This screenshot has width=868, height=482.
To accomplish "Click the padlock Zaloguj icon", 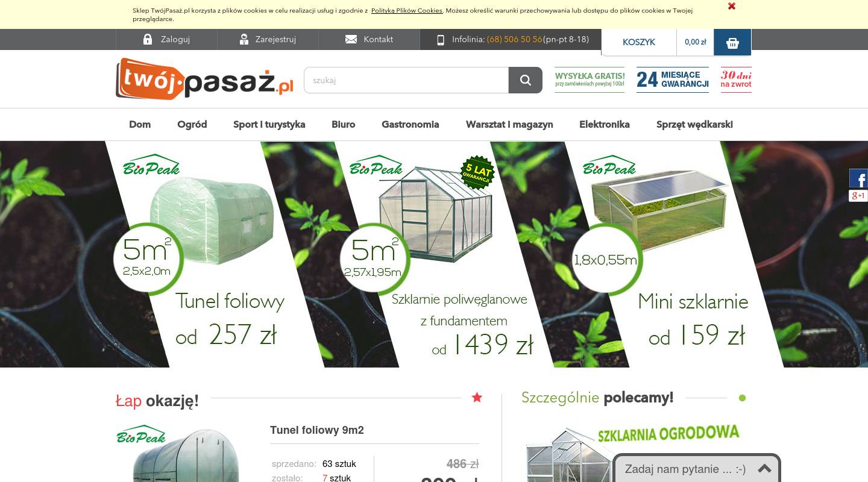I will pos(148,39).
